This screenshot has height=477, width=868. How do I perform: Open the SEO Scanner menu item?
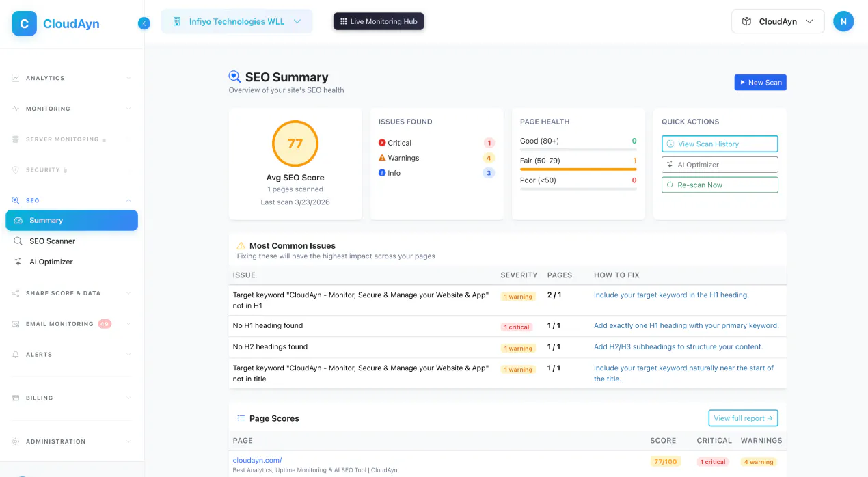(72, 241)
